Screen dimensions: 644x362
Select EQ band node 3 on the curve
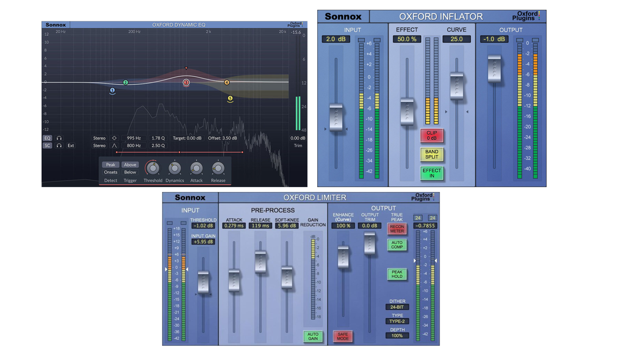(186, 82)
